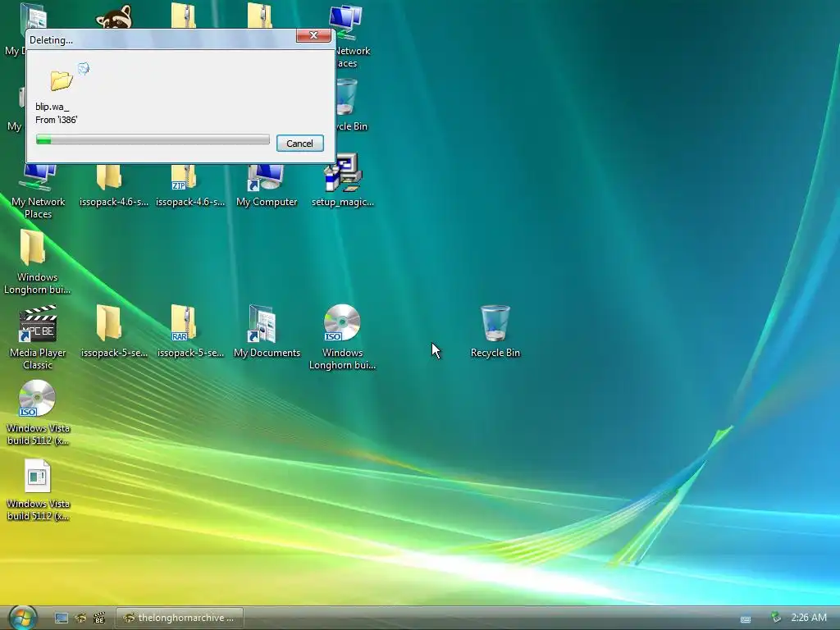Launch MPC-BE from the quick launch bar
The height and width of the screenshot is (630, 840).
(99, 619)
